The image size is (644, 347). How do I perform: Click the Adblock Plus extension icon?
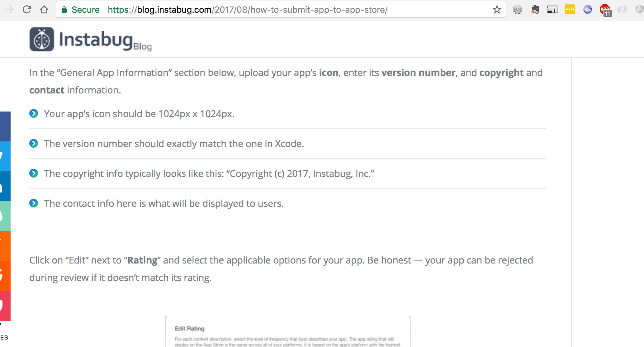[x=605, y=10]
